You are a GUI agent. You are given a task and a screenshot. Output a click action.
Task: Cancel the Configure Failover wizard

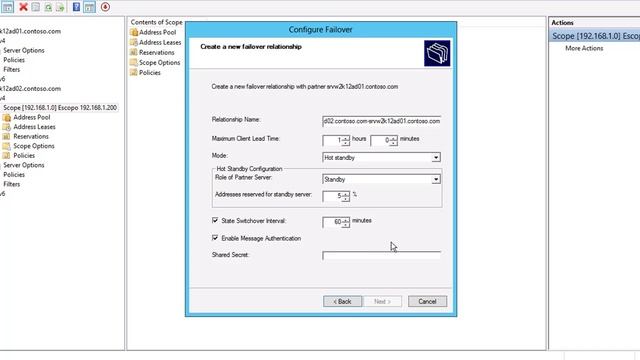pyautogui.click(x=427, y=301)
